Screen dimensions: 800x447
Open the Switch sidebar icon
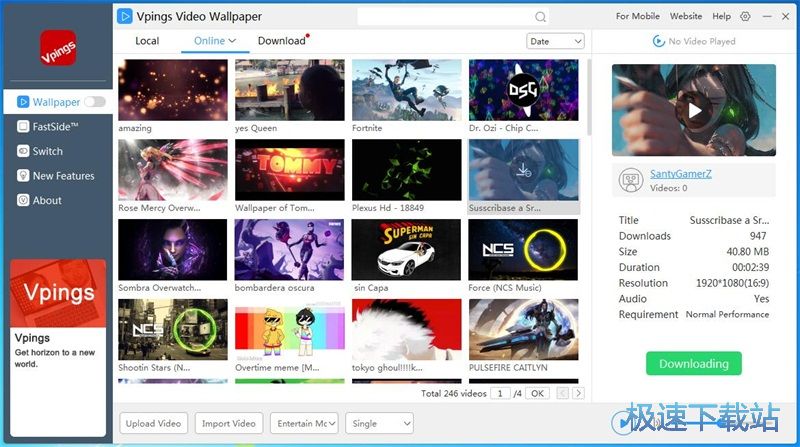click(24, 151)
